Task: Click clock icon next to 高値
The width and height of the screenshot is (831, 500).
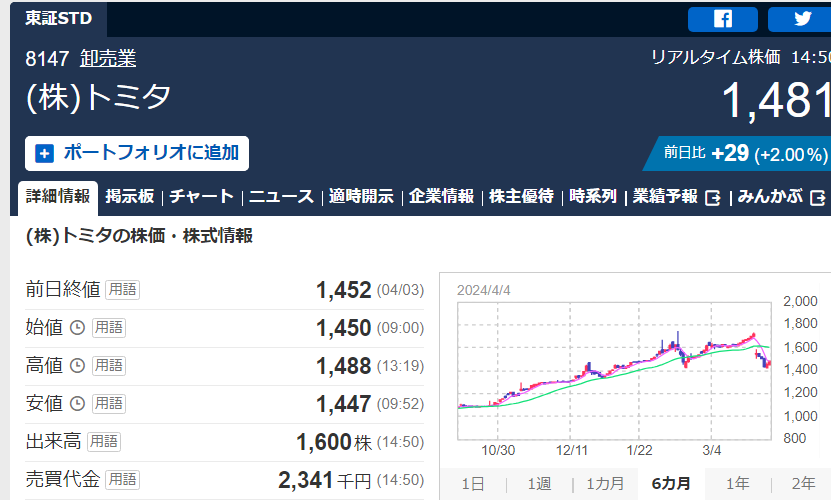Action: coord(77,366)
